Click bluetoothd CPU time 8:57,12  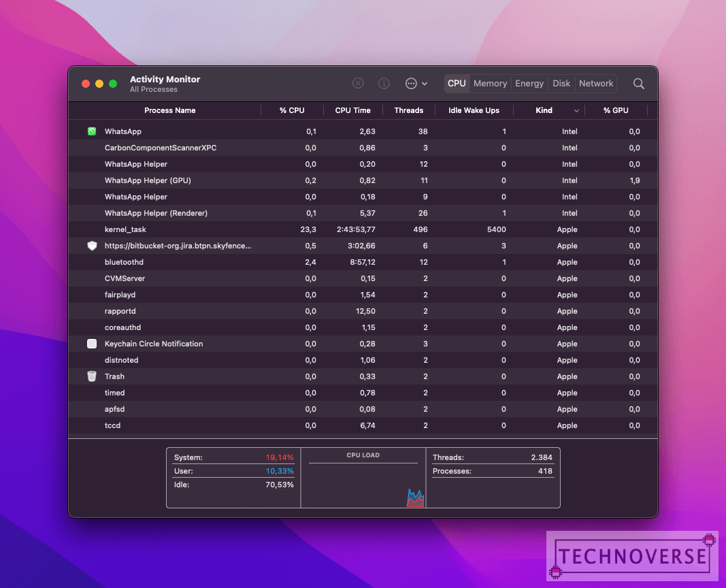tap(363, 262)
